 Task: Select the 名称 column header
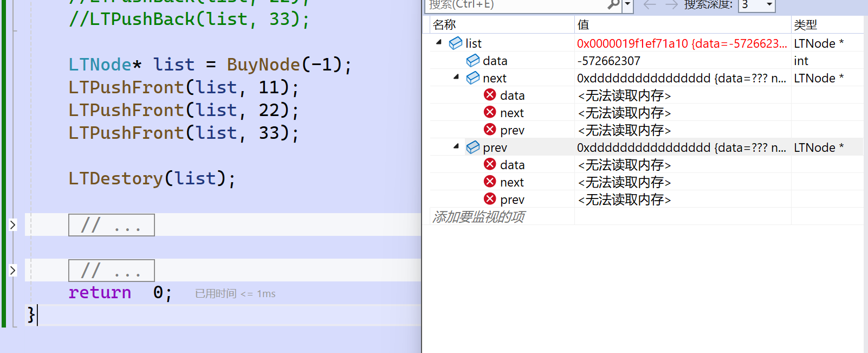pos(502,24)
